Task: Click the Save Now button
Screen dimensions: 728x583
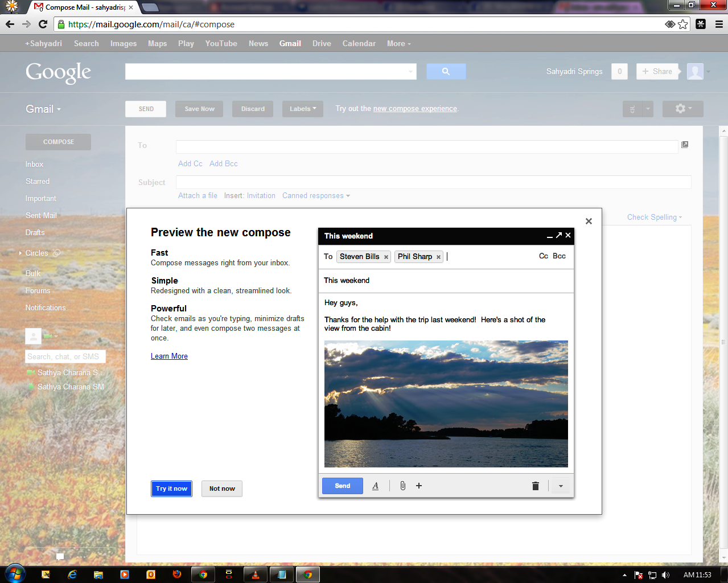Action: coord(199,109)
